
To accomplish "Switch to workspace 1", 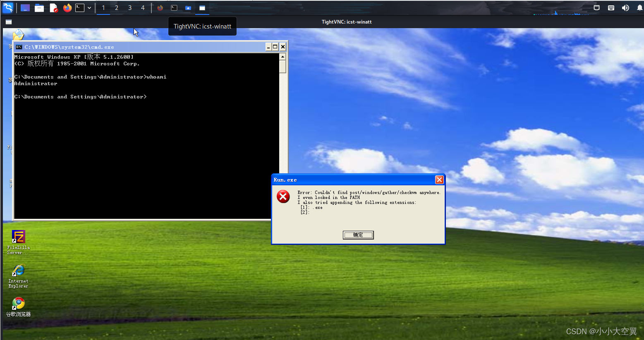I will click(x=103, y=8).
